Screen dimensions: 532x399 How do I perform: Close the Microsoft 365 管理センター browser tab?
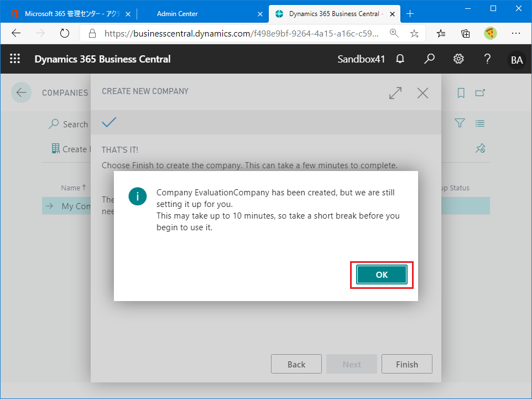click(128, 14)
